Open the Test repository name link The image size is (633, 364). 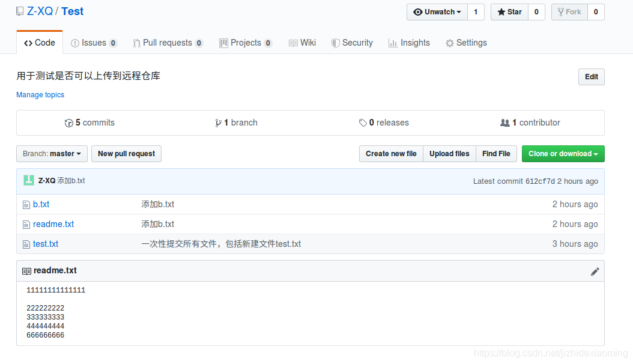[x=72, y=11]
